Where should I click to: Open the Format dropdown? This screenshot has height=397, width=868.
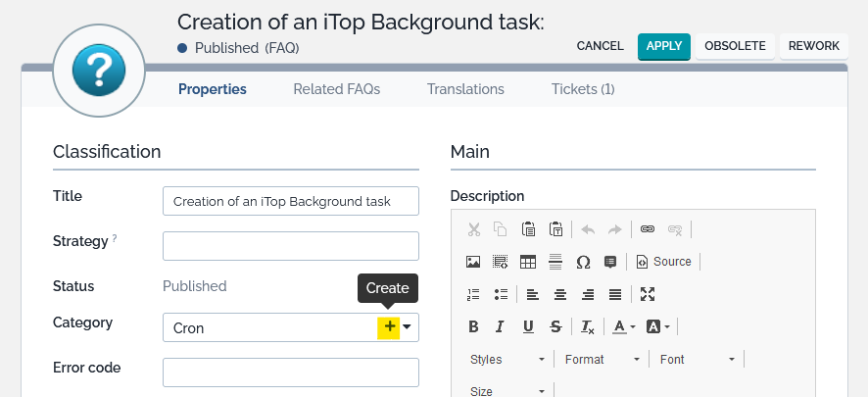pyautogui.click(x=603, y=360)
